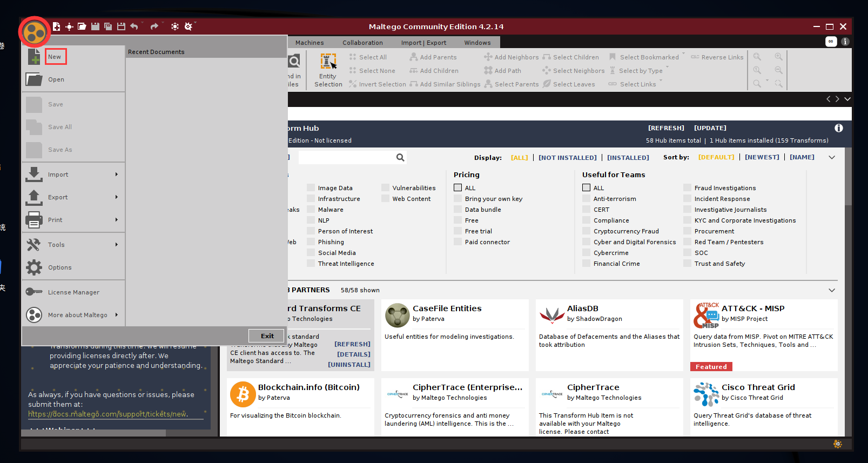The height and width of the screenshot is (463, 868).
Task: Click the orange Maltego application menu button
Action: click(35, 32)
